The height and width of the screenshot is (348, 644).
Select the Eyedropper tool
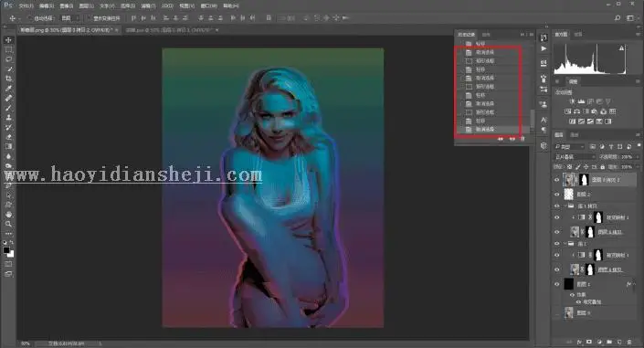(8, 89)
